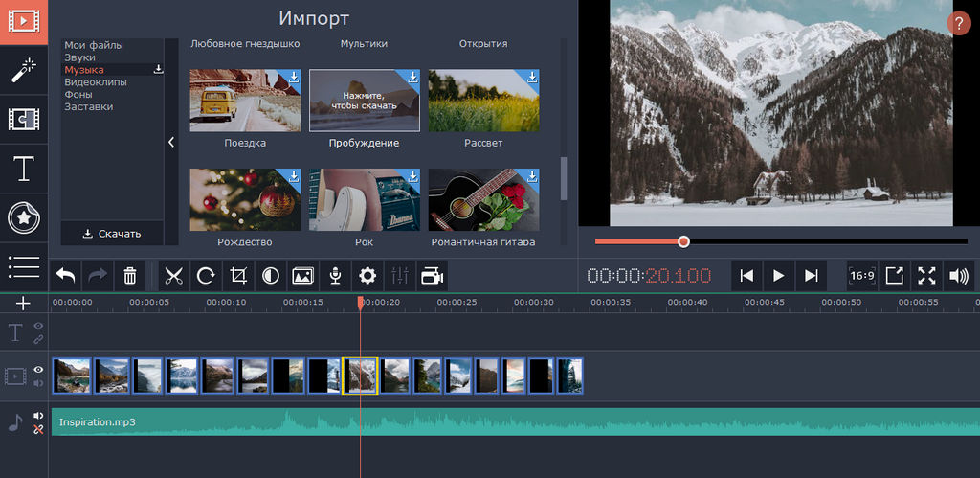Select the Музыка category
The width and height of the screenshot is (980, 478).
[x=84, y=70]
